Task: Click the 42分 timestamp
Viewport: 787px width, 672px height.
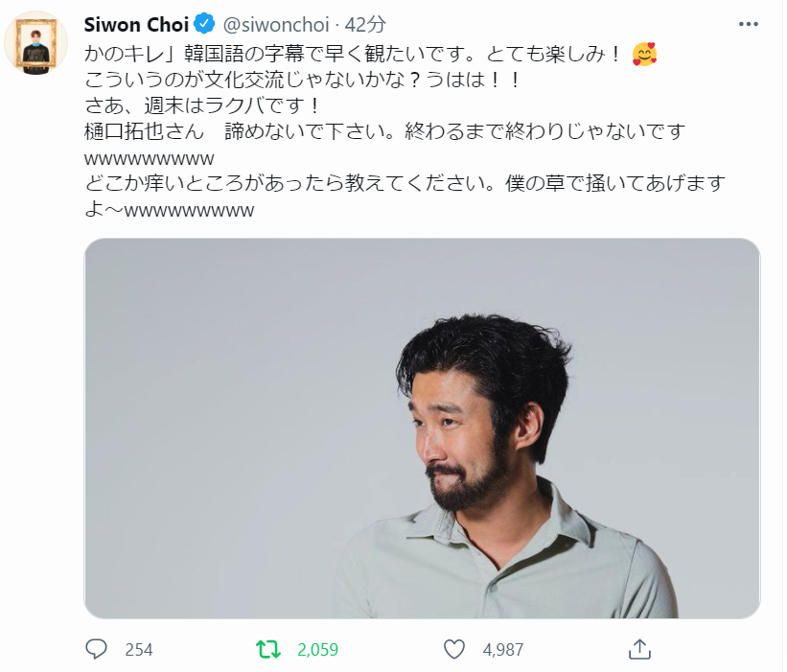Action: 365,25
